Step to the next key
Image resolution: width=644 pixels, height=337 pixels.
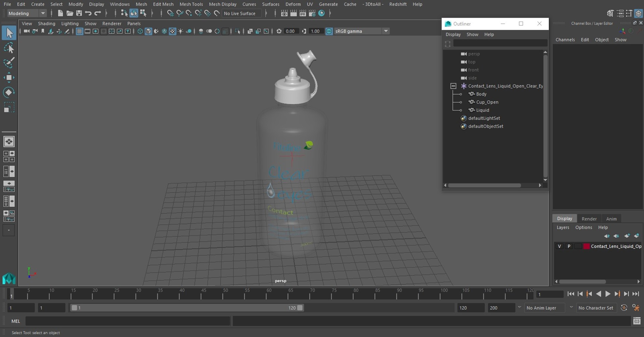pyautogui.click(x=617, y=294)
